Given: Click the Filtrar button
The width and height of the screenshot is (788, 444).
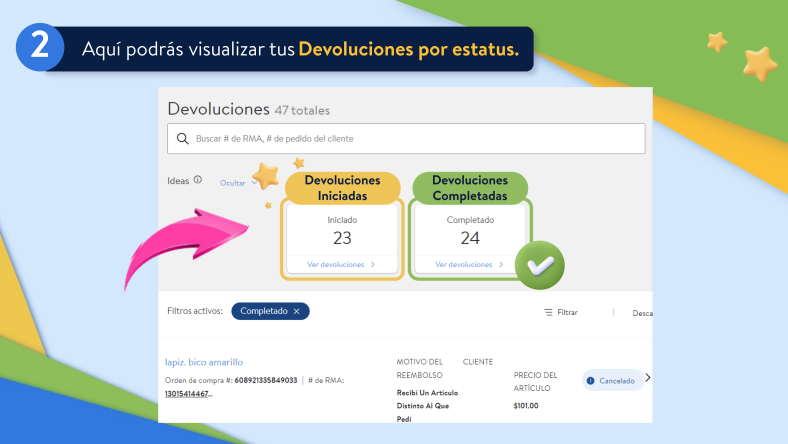Looking at the screenshot, I should click(x=561, y=312).
